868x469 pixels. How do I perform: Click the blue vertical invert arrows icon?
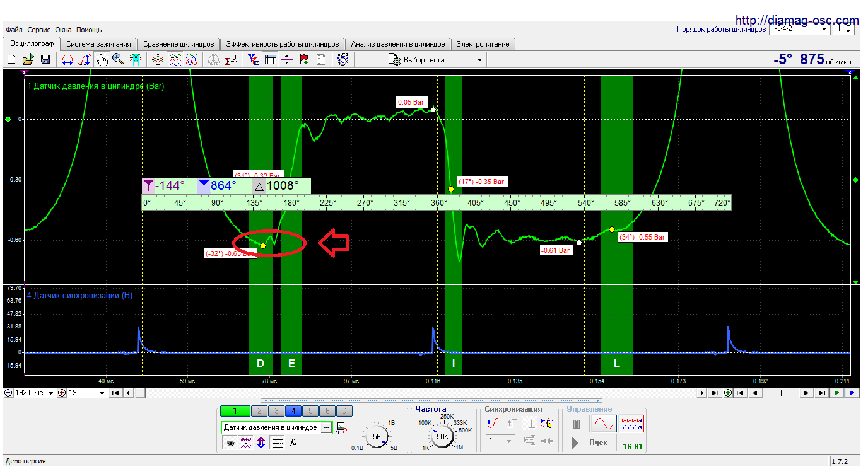click(261, 443)
